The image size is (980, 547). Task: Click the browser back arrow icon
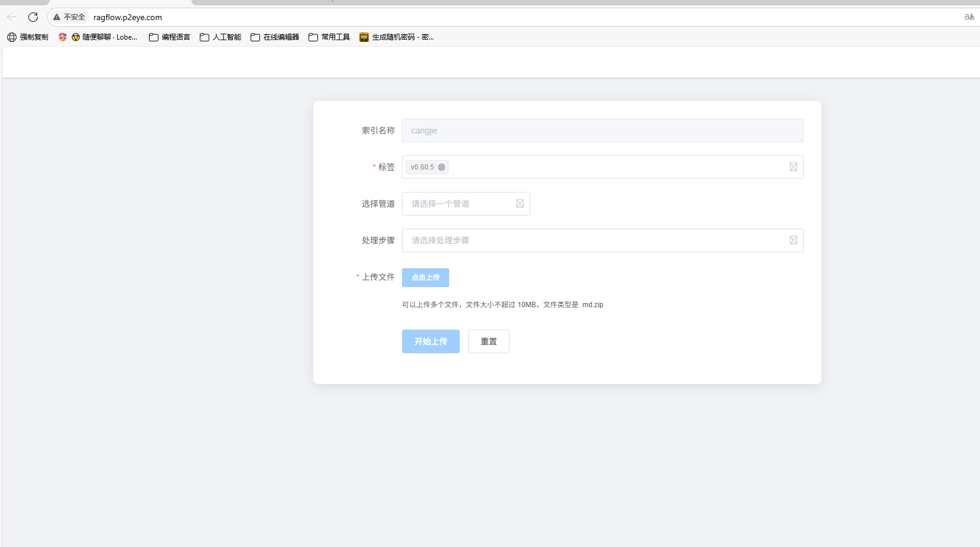pos(11,17)
